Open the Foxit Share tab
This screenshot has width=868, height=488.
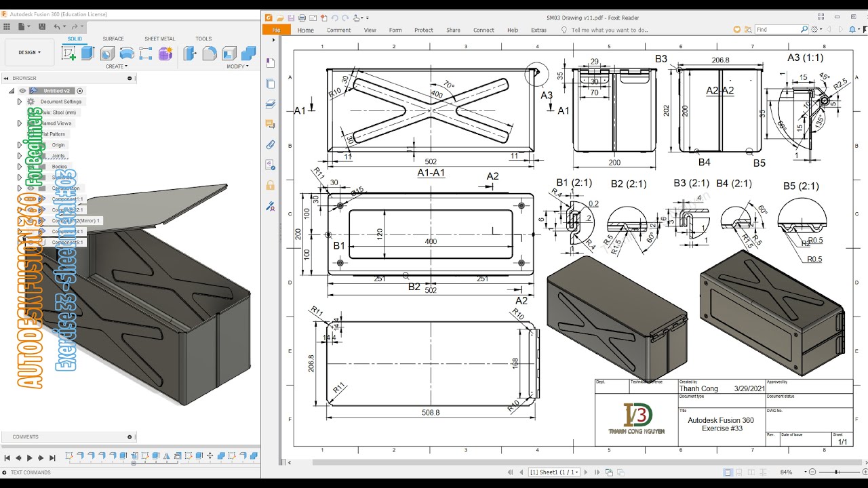pos(453,30)
